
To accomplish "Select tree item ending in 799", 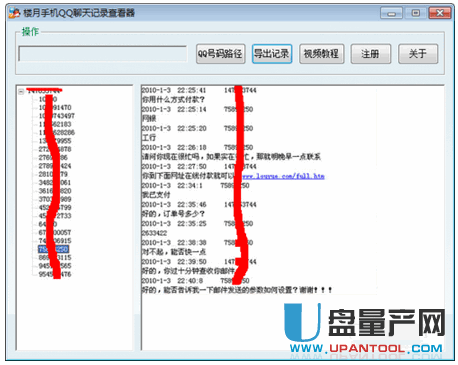I will pyautogui.click(x=55, y=208).
